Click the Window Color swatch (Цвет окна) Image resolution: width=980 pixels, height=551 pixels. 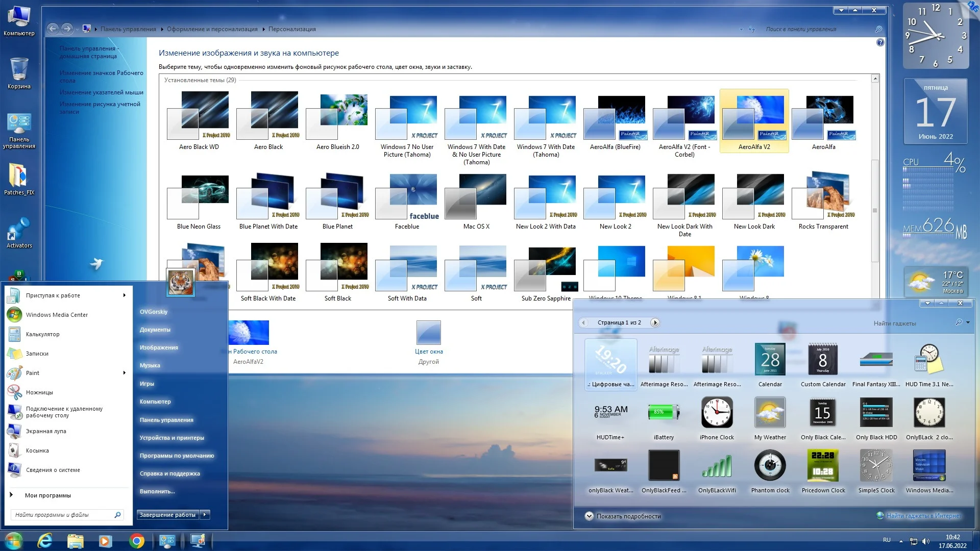[x=428, y=333]
